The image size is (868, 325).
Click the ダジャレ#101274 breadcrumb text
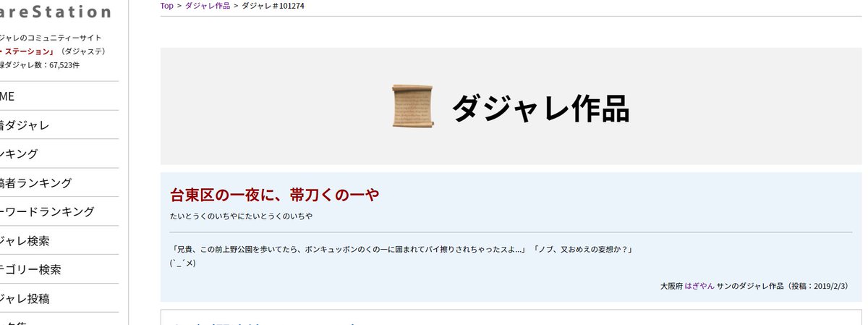(x=268, y=6)
